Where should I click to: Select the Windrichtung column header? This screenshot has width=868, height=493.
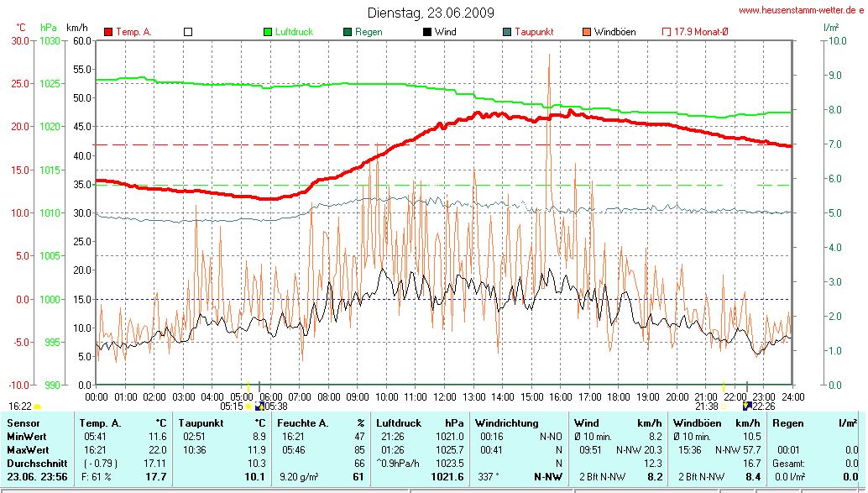click(507, 423)
